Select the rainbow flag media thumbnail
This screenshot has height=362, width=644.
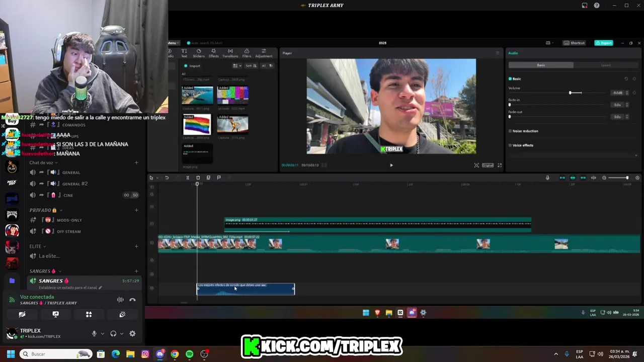pyautogui.click(x=197, y=124)
